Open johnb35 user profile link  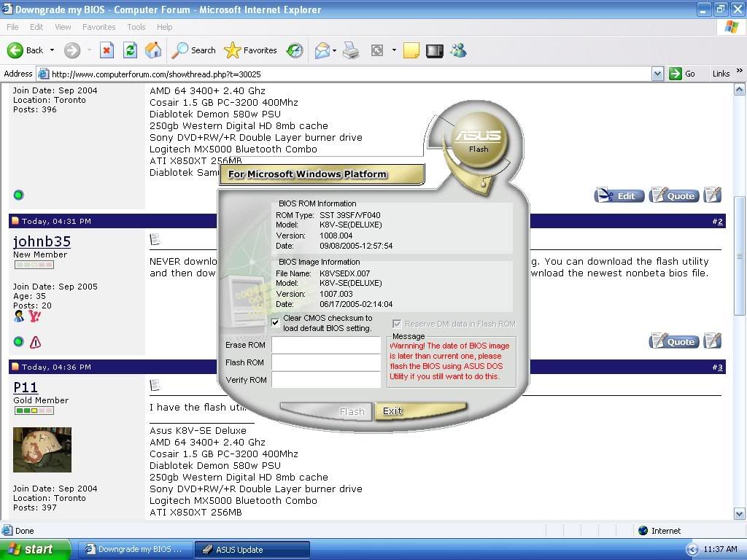tap(42, 241)
